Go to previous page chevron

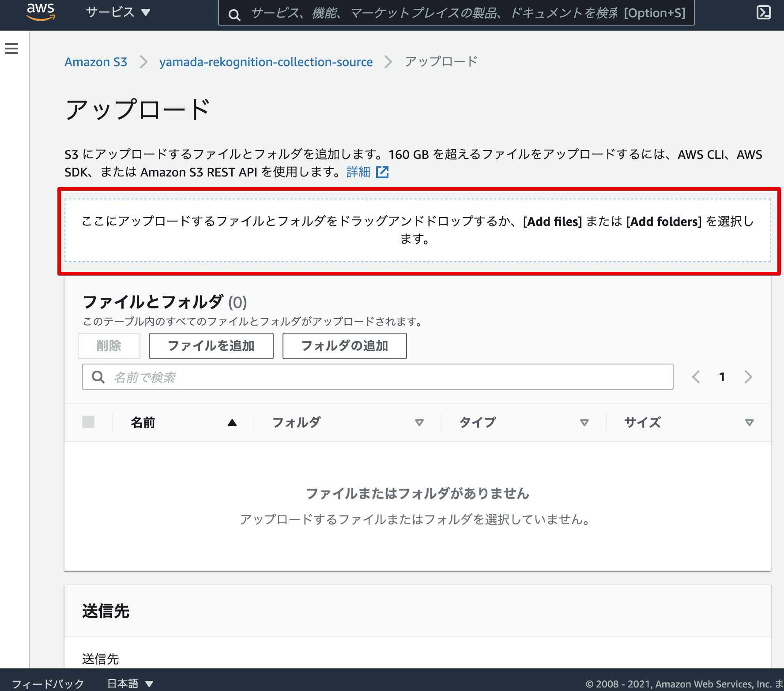point(696,377)
